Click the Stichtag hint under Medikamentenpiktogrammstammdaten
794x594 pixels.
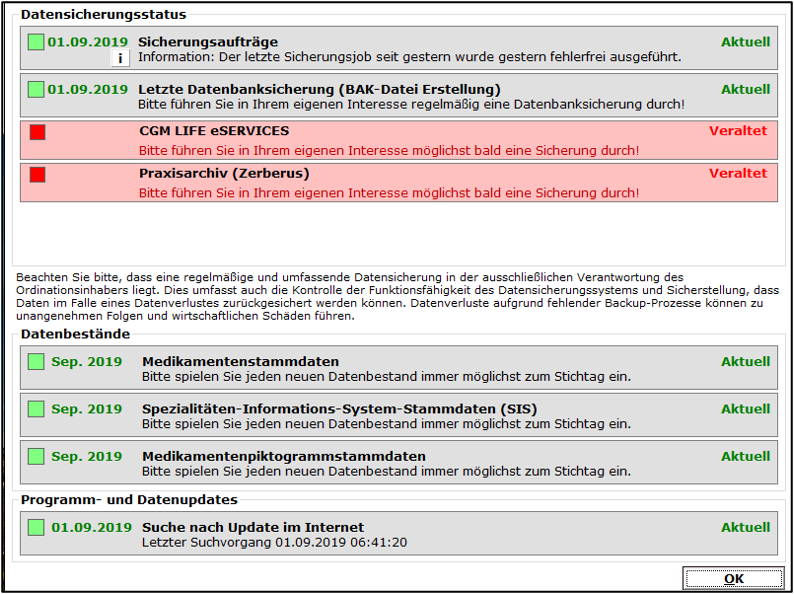386,472
